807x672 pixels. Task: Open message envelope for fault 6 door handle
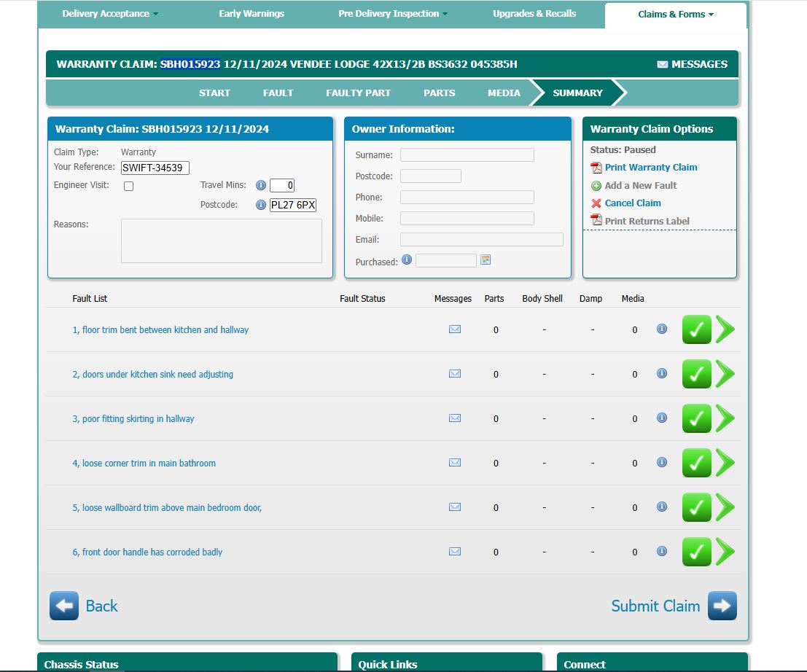point(454,552)
